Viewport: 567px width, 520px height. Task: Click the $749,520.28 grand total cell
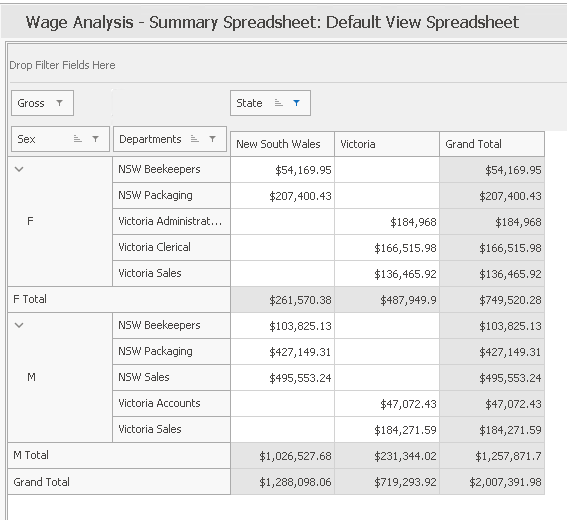(492, 300)
